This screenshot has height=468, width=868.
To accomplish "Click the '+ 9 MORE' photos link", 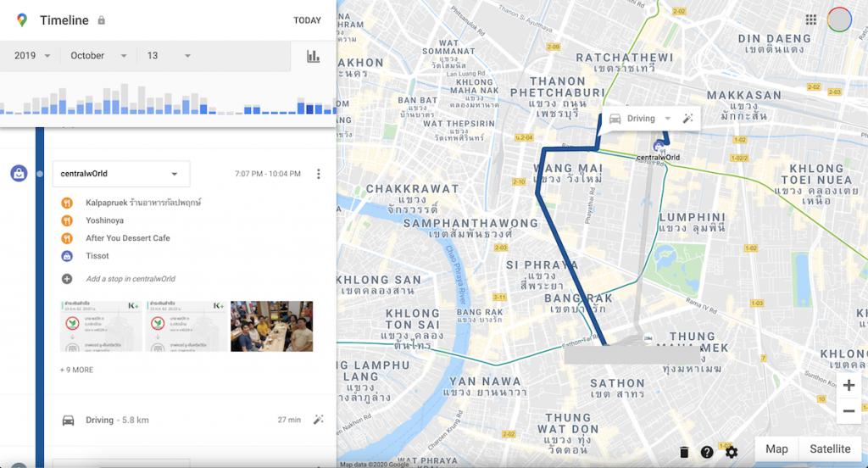I will click(x=77, y=370).
